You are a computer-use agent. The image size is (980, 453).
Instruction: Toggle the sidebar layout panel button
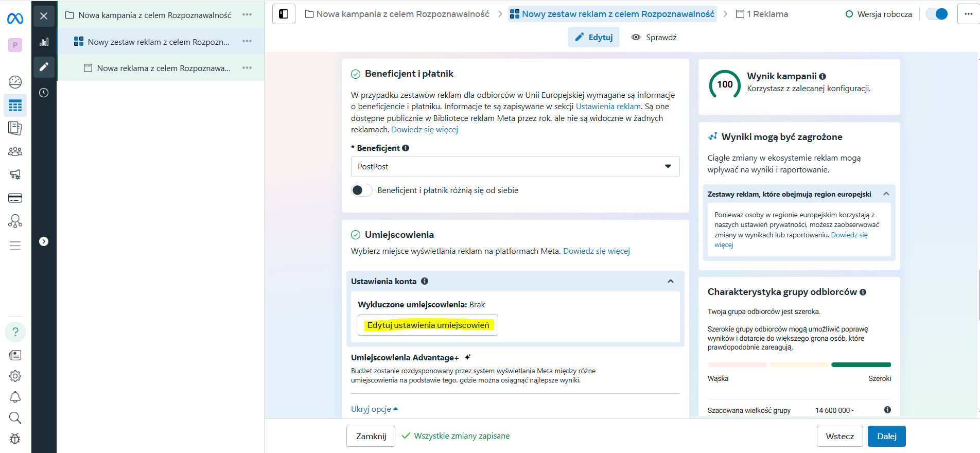point(284,14)
